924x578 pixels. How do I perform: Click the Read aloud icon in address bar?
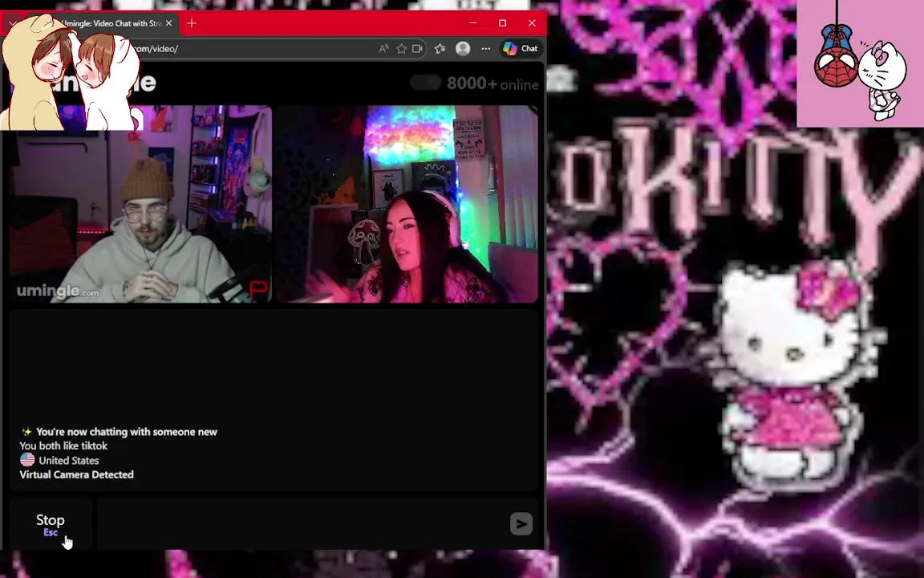[x=383, y=49]
